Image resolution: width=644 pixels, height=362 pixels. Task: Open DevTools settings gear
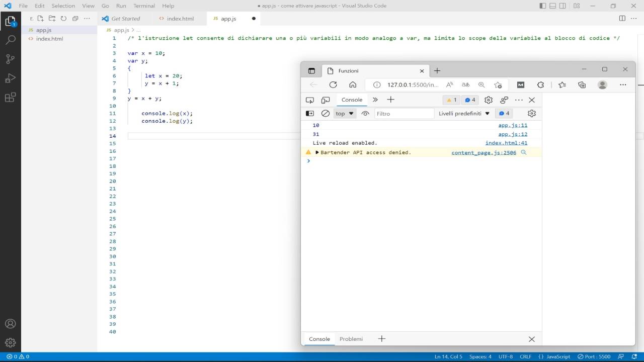(x=488, y=100)
